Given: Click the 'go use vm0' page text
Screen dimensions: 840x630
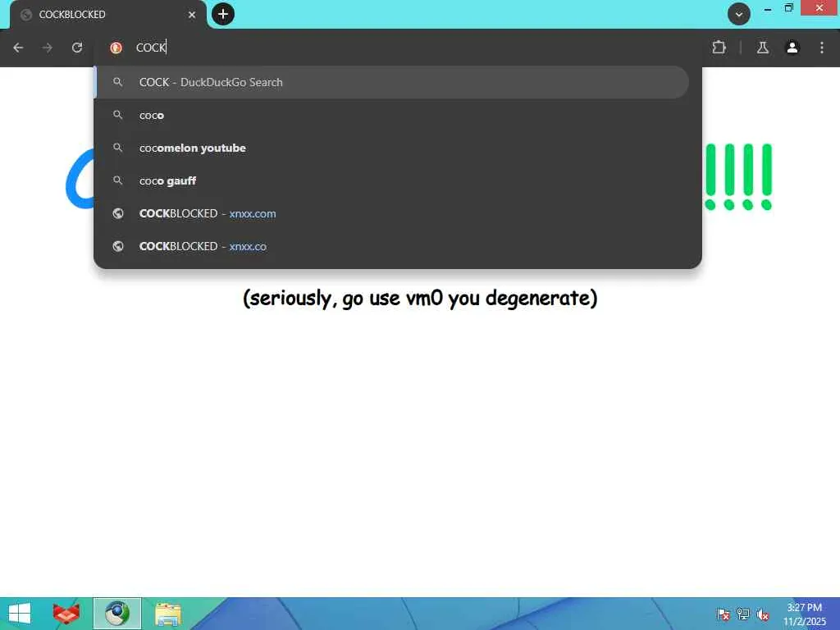Looking at the screenshot, I should [x=420, y=298].
